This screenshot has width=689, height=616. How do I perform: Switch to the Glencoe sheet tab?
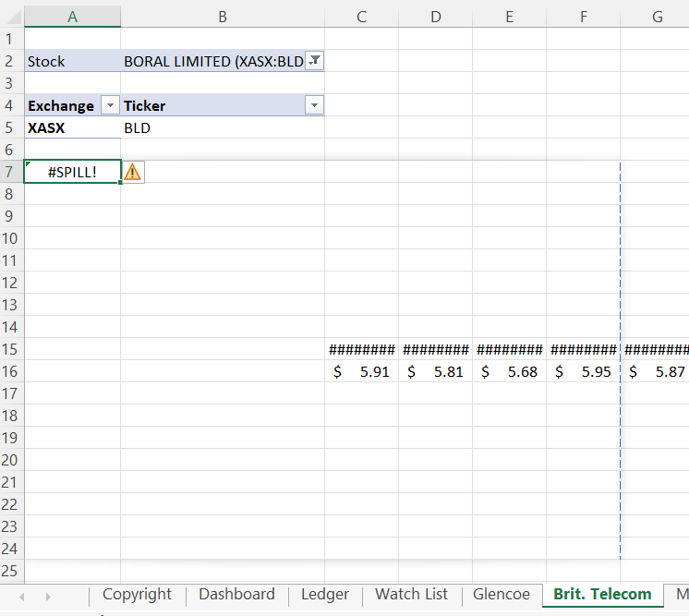click(502, 594)
